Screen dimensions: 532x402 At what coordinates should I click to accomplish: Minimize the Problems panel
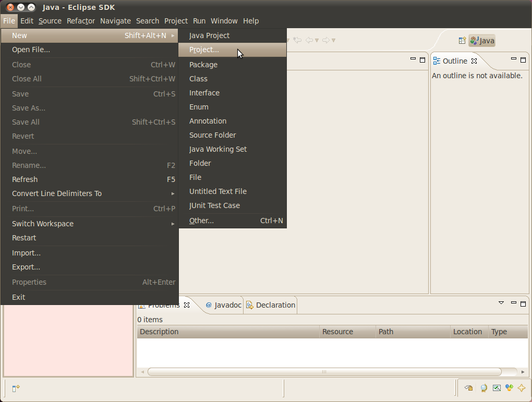pyautogui.click(x=514, y=302)
